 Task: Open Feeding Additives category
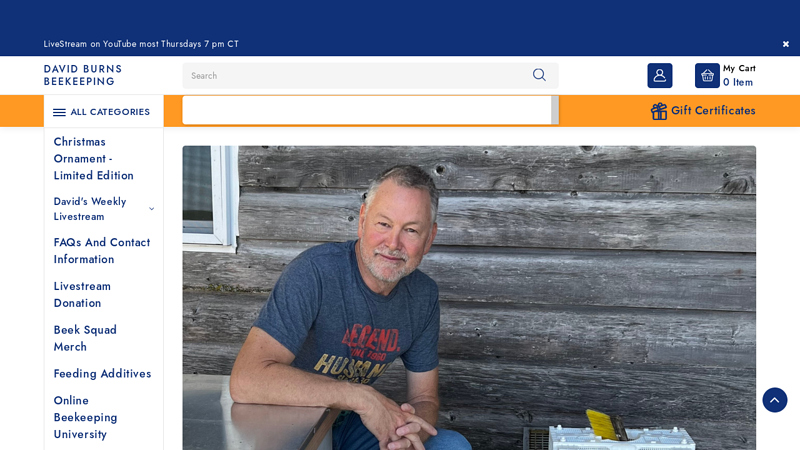tap(103, 373)
